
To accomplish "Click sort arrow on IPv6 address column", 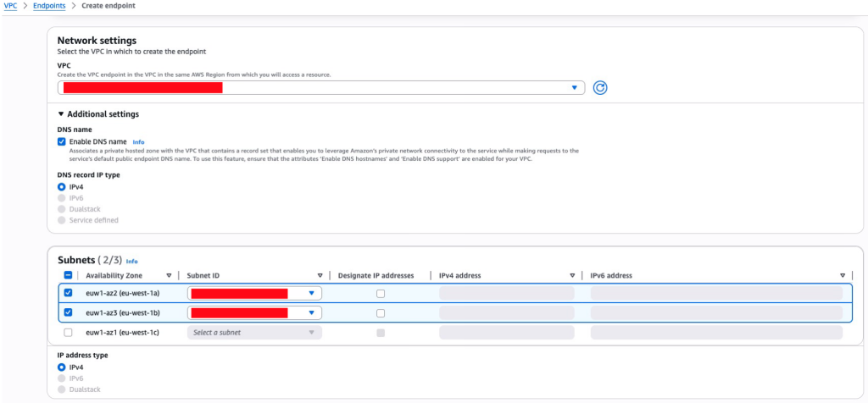I will click(842, 275).
